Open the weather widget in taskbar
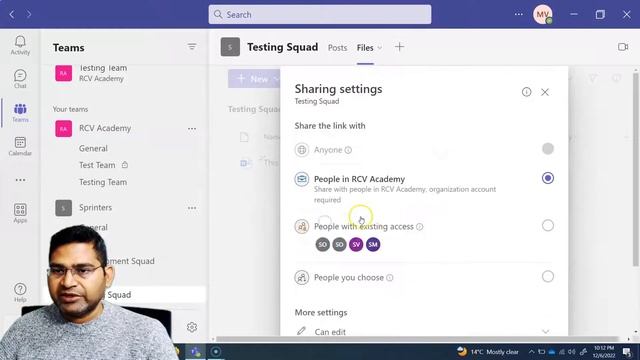The image size is (640, 360). [x=488, y=351]
